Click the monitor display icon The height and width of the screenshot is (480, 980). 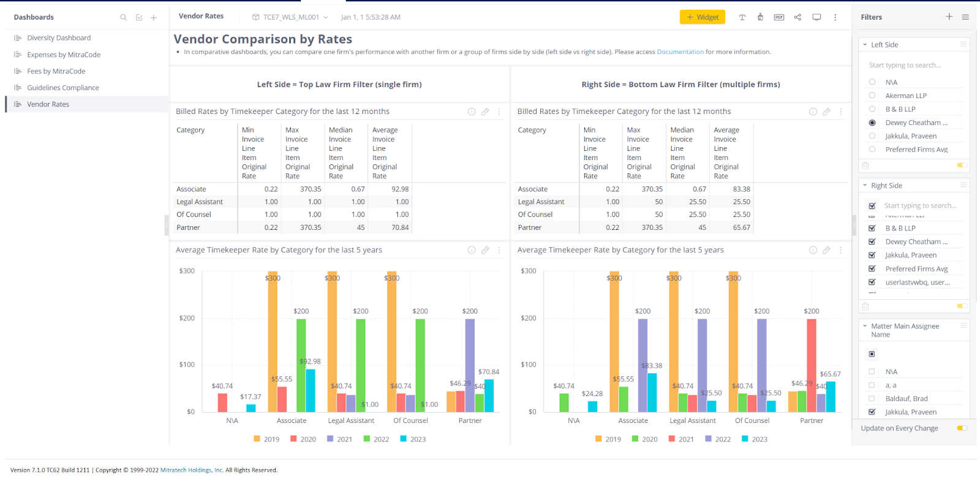[816, 17]
